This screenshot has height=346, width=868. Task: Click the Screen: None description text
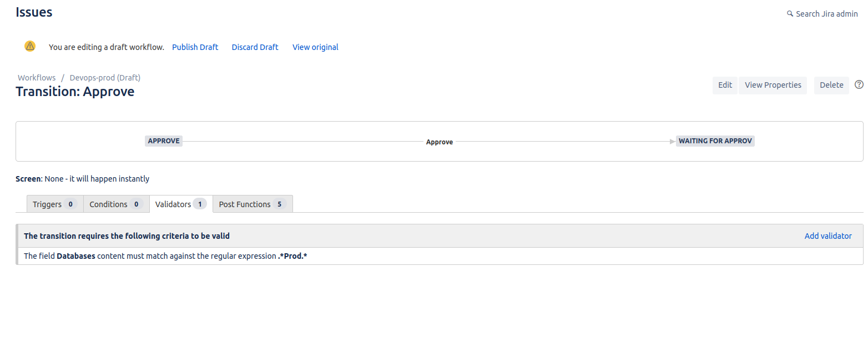[83, 179]
